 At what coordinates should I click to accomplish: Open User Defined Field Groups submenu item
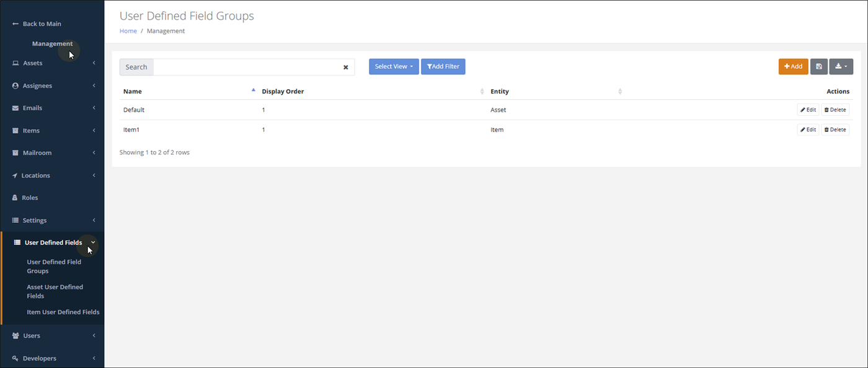54,266
